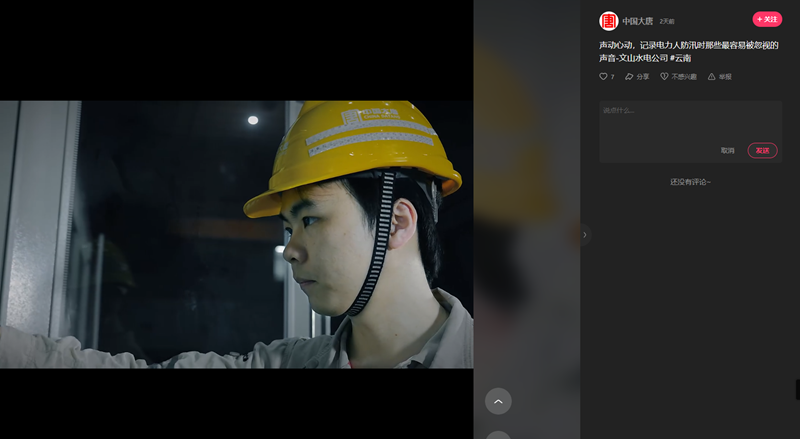Follow the account with 关注 button
Viewport: 800px width, 439px height.
[767, 19]
